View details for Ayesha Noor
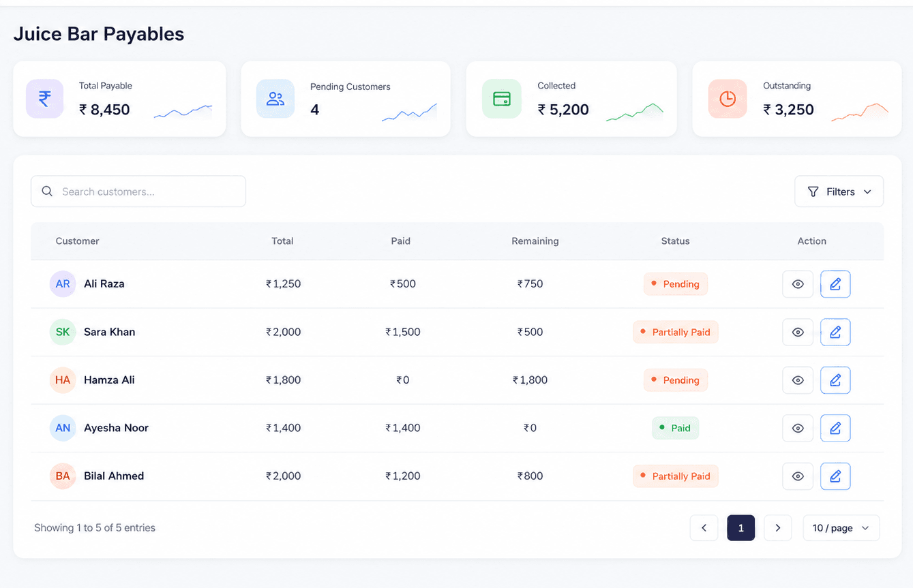This screenshot has height=588, width=913. click(798, 429)
